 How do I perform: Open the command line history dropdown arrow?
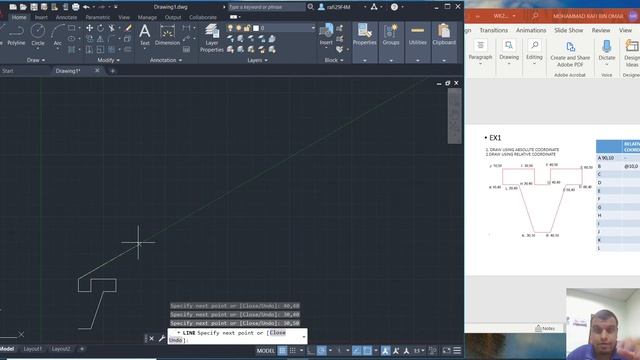[304, 337]
